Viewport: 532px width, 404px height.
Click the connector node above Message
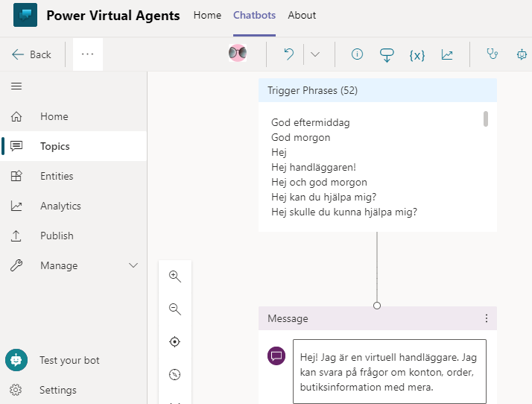[x=376, y=306]
